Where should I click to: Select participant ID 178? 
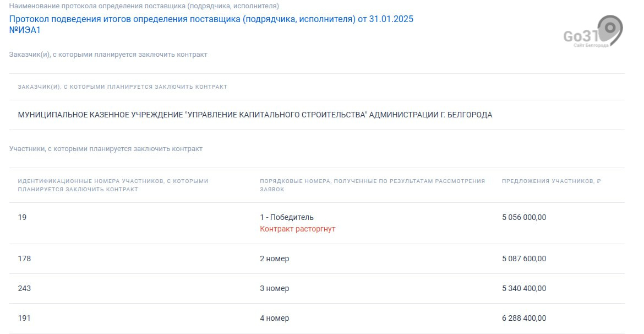click(24, 258)
